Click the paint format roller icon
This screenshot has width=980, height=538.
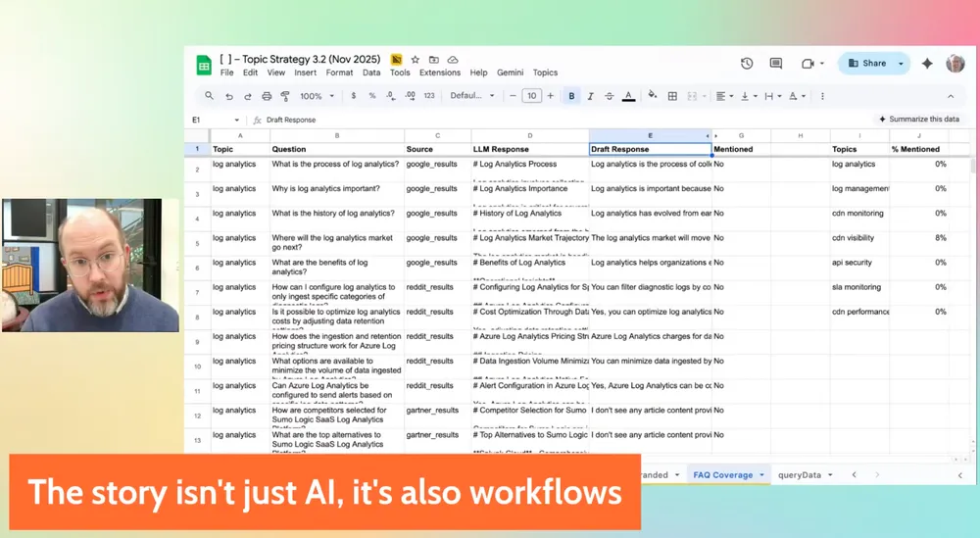[x=285, y=96]
